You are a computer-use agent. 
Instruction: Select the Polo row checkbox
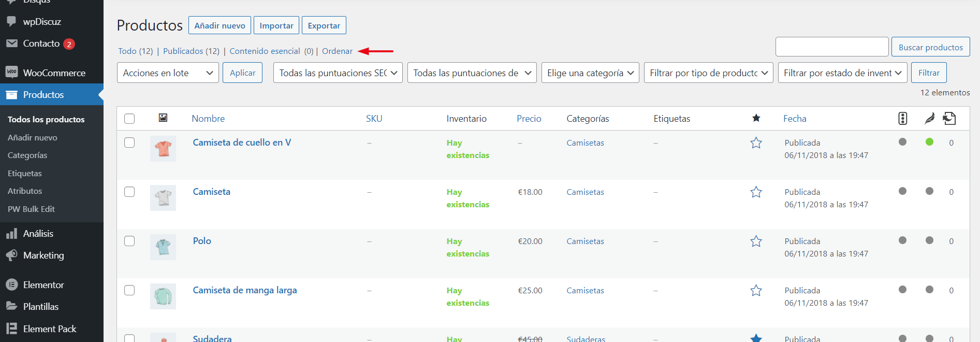(129, 241)
